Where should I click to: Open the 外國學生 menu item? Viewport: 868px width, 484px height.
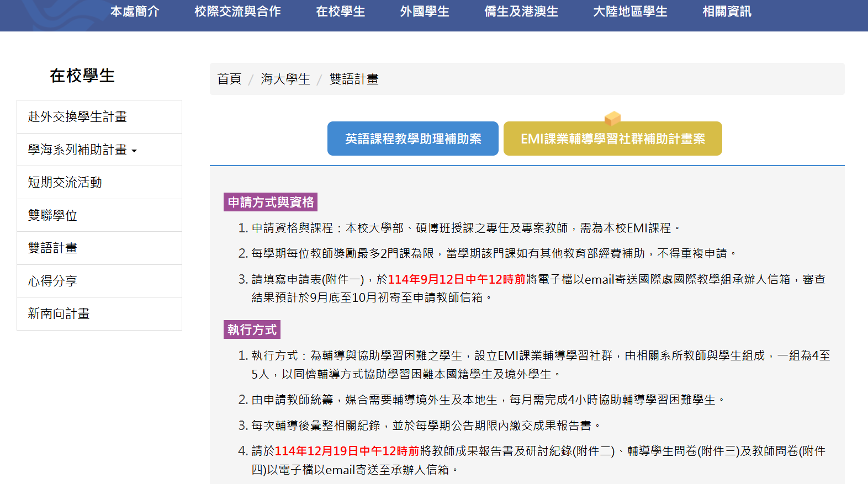click(425, 12)
